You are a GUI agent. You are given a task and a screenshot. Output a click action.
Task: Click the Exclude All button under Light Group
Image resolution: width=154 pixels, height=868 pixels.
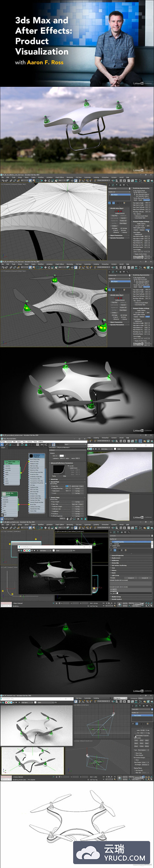pos(144,578)
